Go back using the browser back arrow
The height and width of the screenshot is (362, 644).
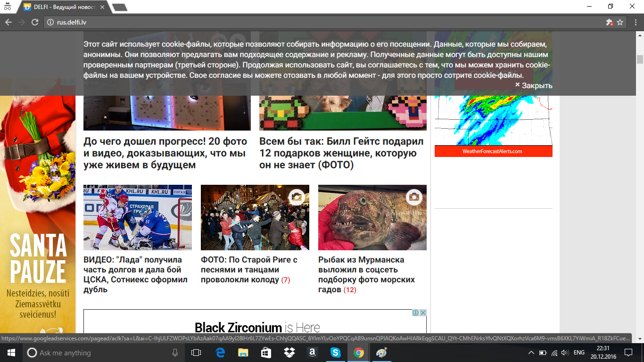8,22
